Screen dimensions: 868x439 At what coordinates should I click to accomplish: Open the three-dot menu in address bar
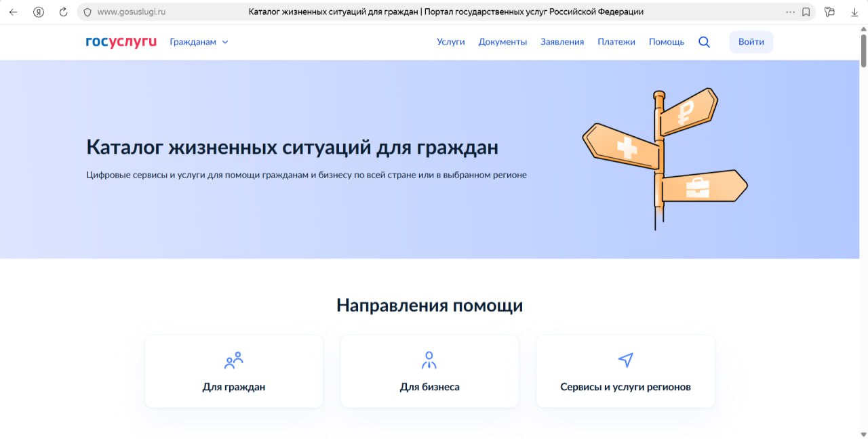790,12
